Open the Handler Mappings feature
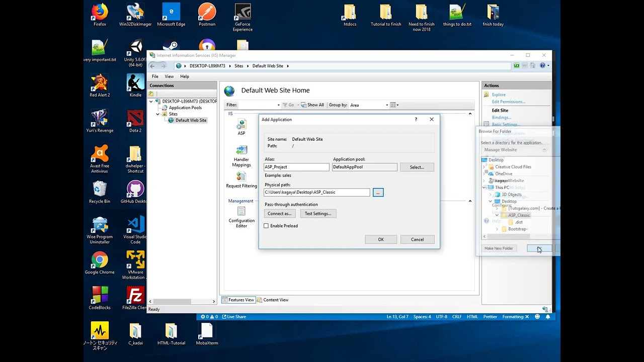Viewport: 644px width, 362px height. pyautogui.click(x=242, y=156)
